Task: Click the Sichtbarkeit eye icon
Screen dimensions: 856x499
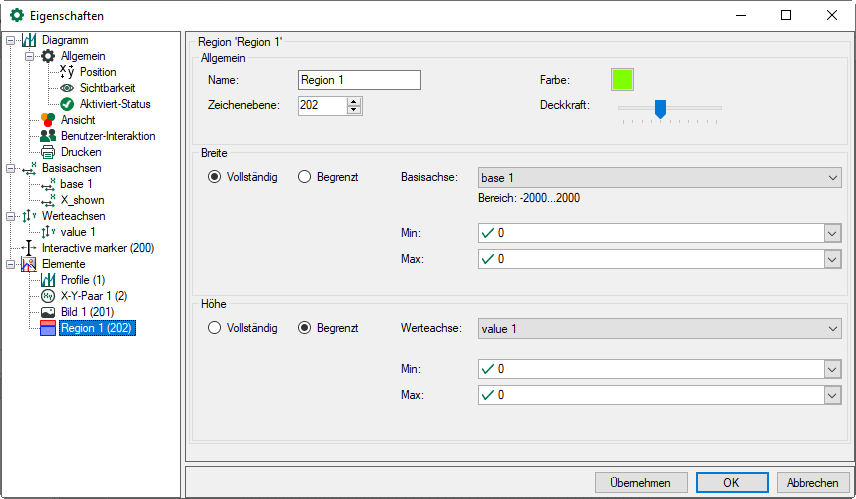Action: click(x=67, y=88)
